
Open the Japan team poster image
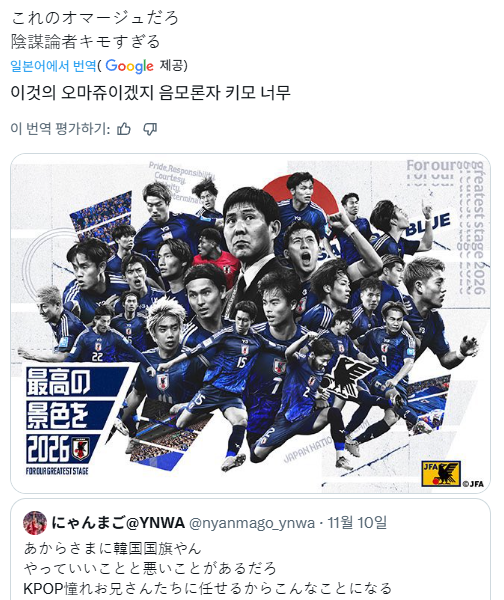[250, 323]
